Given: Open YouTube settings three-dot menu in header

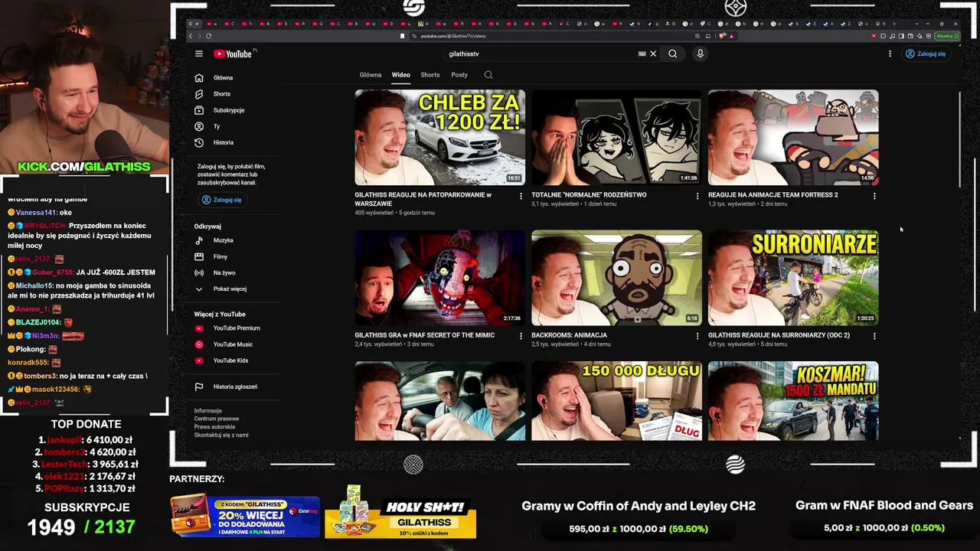Looking at the screenshot, I should click(890, 54).
